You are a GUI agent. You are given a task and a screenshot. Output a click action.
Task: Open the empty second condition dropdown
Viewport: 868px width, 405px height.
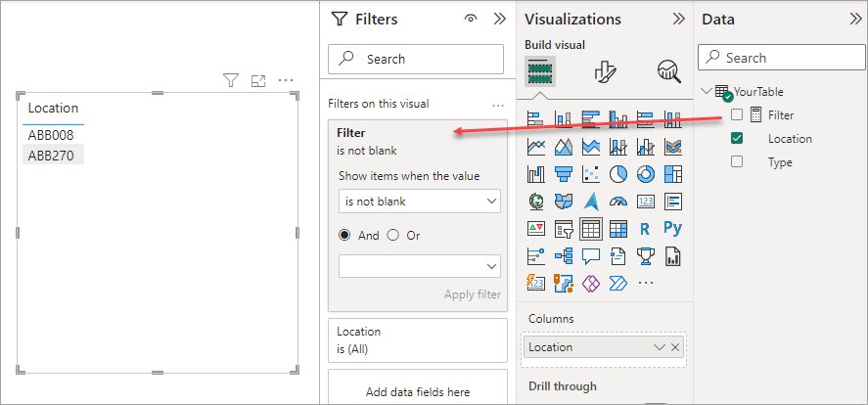[420, 266]
